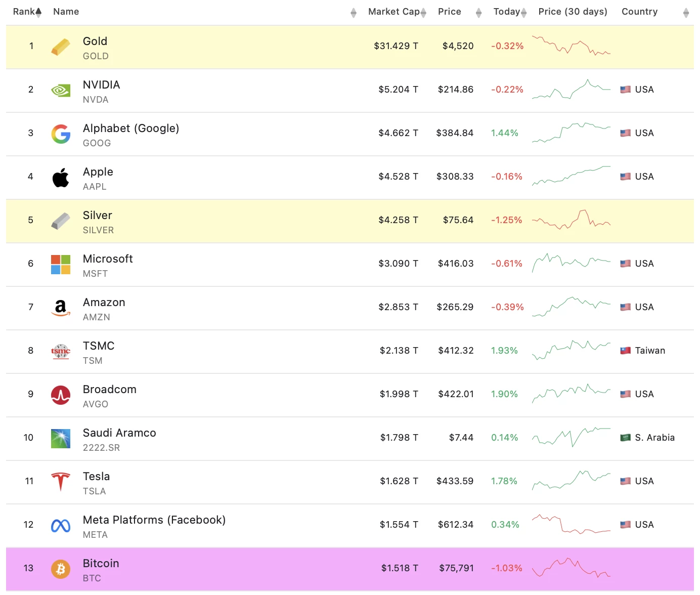This screenshot has width=700, height=595.
Task: Click the Microsoft logo icon
Action: (x=61, y=265)
